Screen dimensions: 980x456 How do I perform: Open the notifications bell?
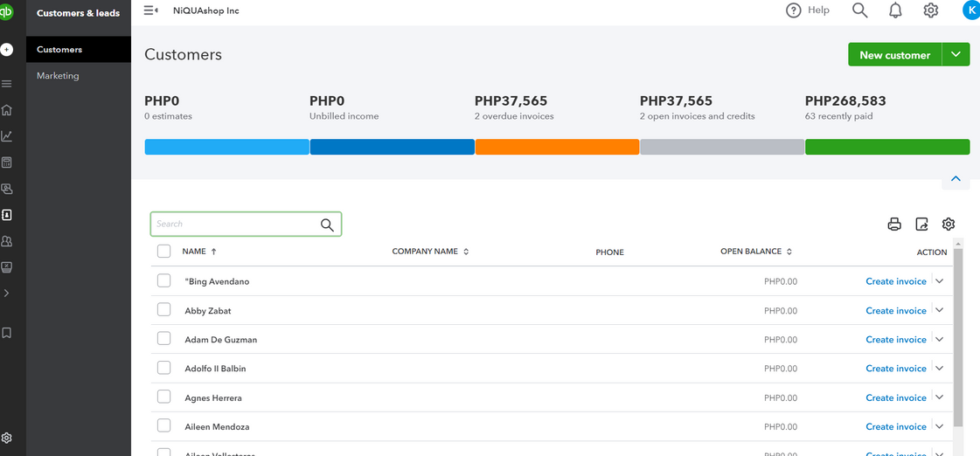(x=895, y=10)
